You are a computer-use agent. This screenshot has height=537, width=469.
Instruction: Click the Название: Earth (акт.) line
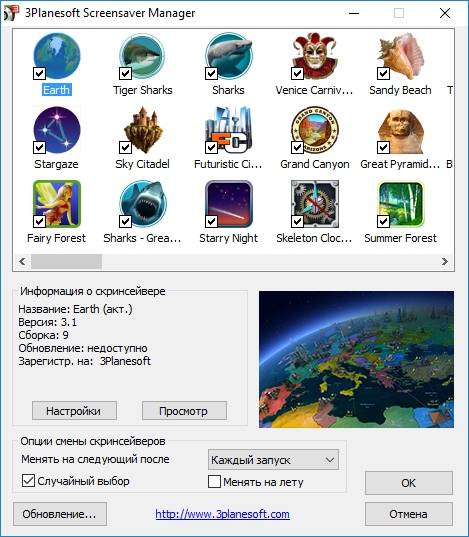coord(75,309)
